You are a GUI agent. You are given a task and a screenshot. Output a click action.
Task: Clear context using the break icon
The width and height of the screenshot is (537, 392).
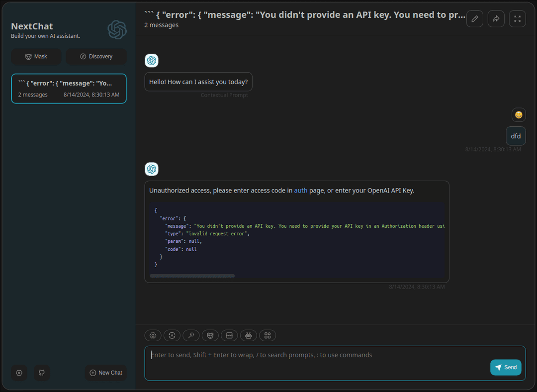pyautogui.click(x=229, y=335)
